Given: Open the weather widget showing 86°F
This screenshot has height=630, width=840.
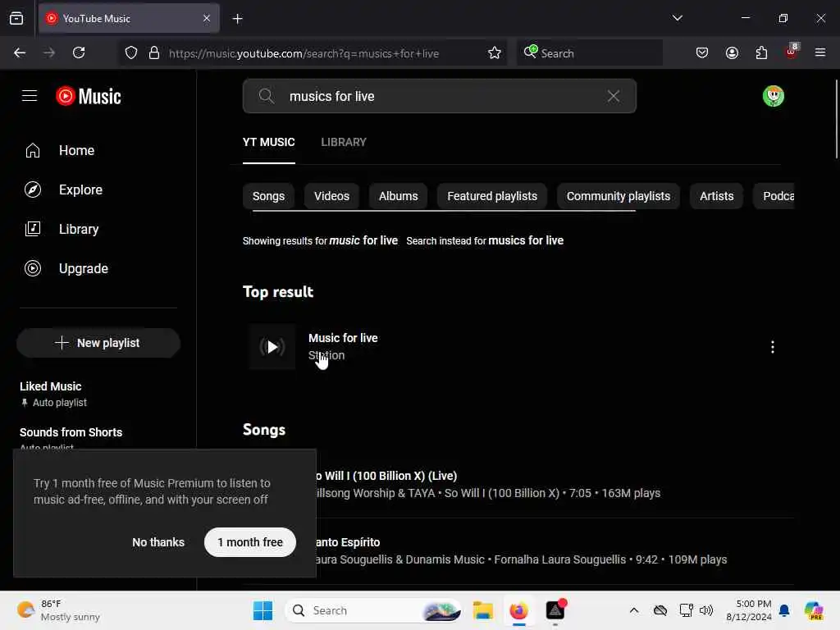Looking at the screenshot, I should click(59, 610).
